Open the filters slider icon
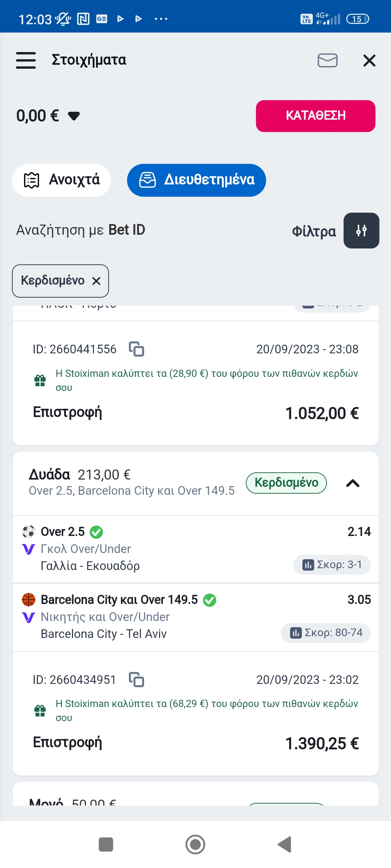Screen dimensions: 391x868 [361, 231]
